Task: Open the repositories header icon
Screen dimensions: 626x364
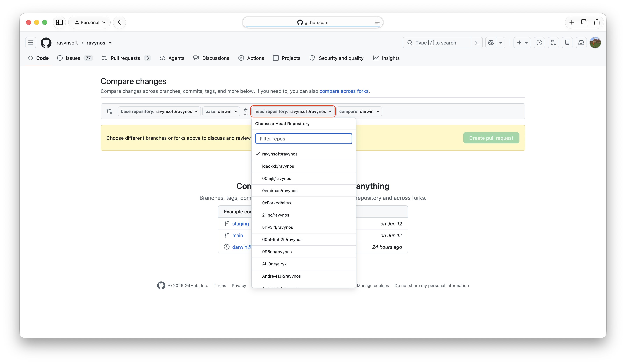Action: (567, 43)
